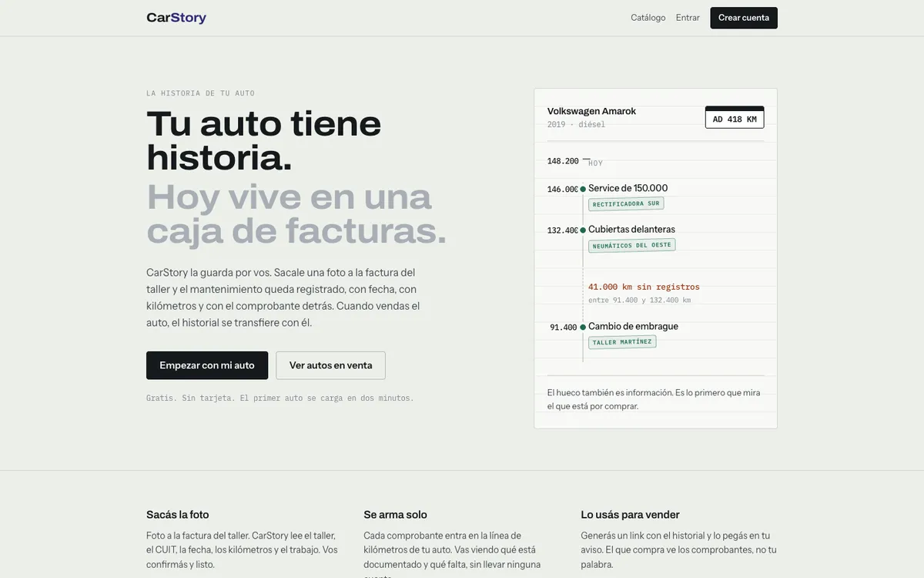The image size is (924, 578).
Task: Click the Se arma solo heading
Action: coord(395,515)
